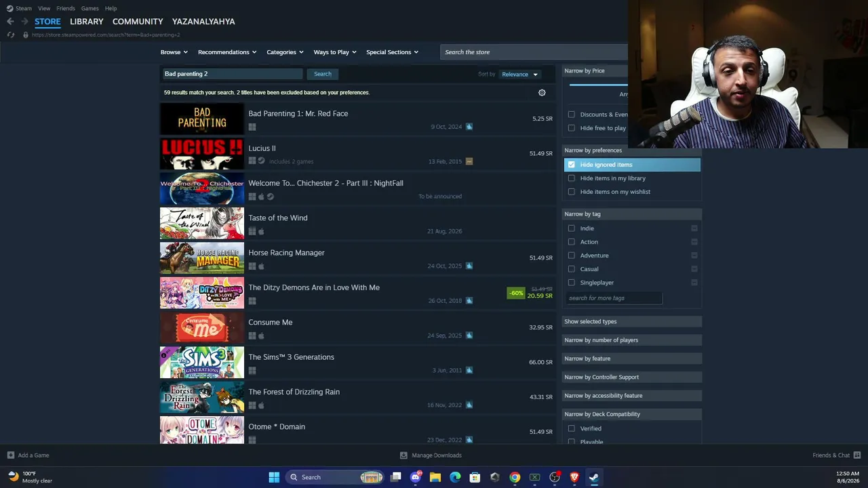Open the Sort by Relevance dropdown

point(519,75)
